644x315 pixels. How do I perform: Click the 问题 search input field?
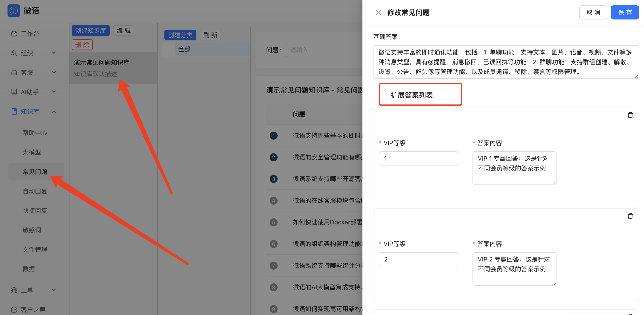coord(325,50)
